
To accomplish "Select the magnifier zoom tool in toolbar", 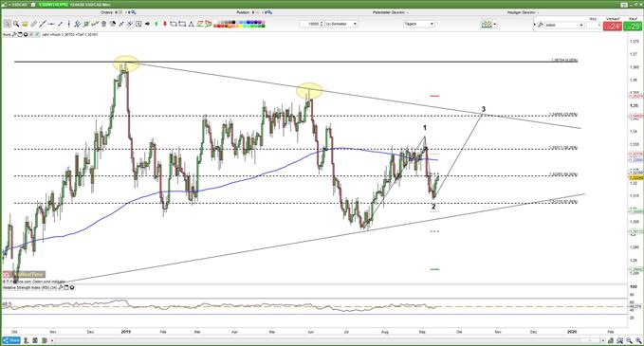I will tap(16, 24).
